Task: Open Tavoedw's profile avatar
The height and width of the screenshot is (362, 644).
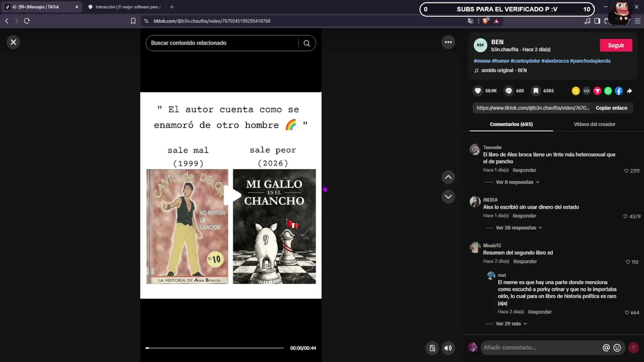Action: tap(475, 149)
